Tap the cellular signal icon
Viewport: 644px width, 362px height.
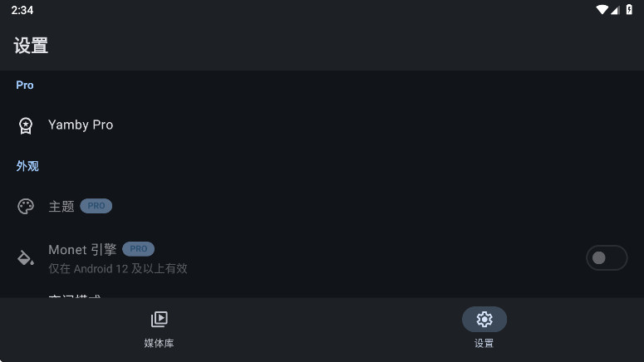(x=615, y=10)
